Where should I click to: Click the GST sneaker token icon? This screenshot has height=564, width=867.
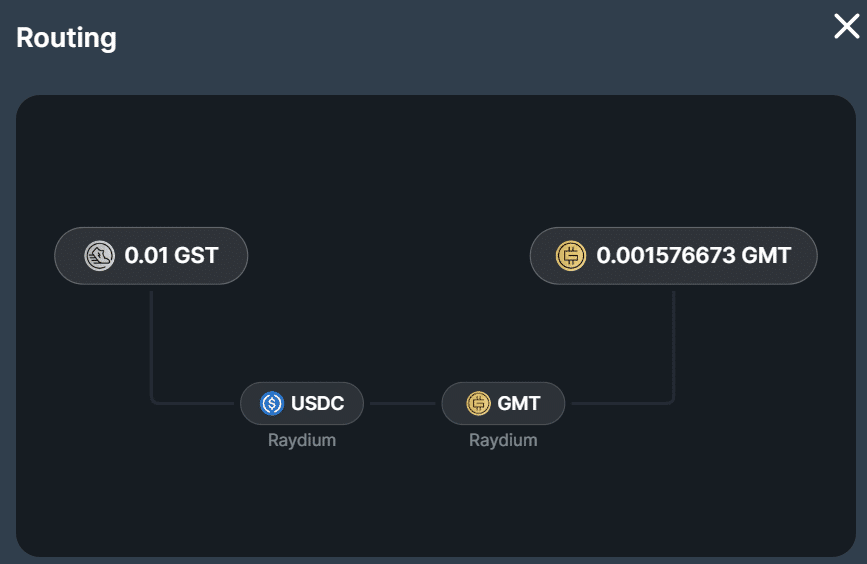click(x=99, y=256)
